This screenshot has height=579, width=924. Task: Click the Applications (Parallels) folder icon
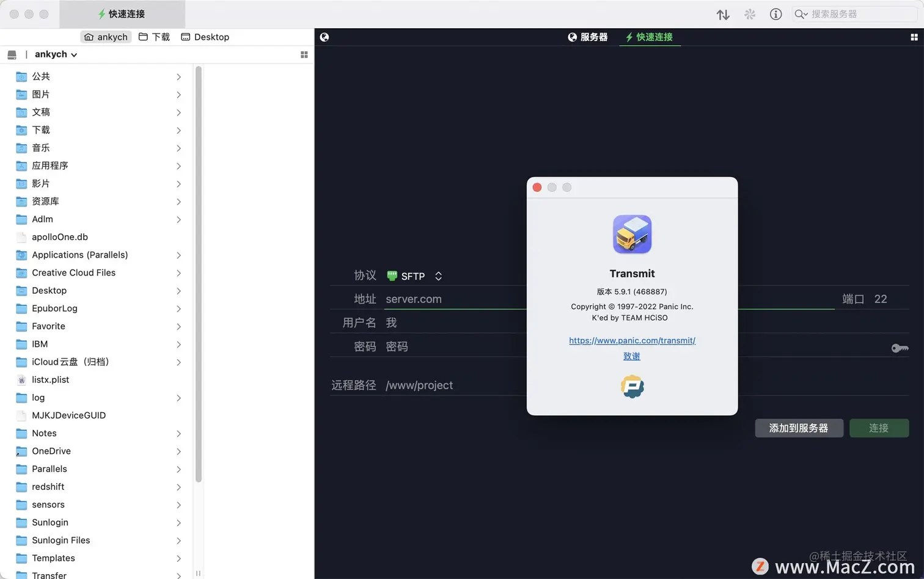[21, 255]
